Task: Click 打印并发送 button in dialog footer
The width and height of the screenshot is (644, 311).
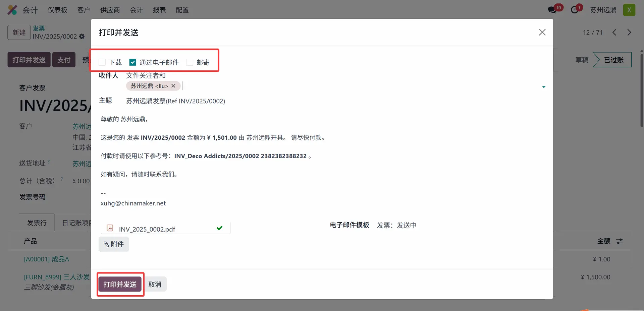Action: 120,285
